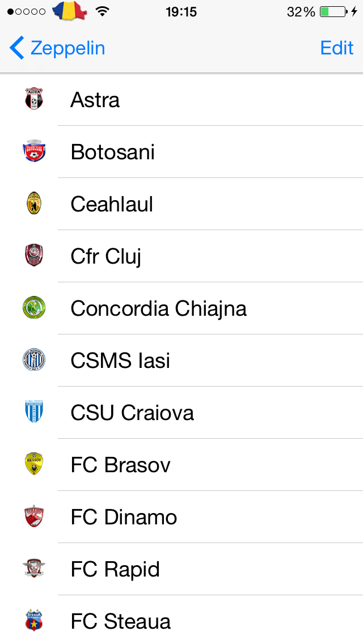
Task: Tap the Botosani club crest icon
Action: (33, 151)
